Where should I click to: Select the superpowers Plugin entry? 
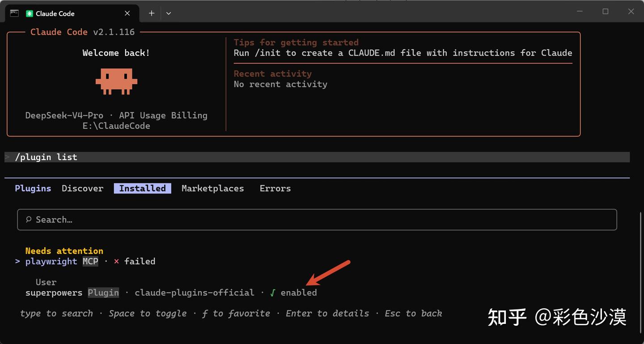tap(171, 293)
